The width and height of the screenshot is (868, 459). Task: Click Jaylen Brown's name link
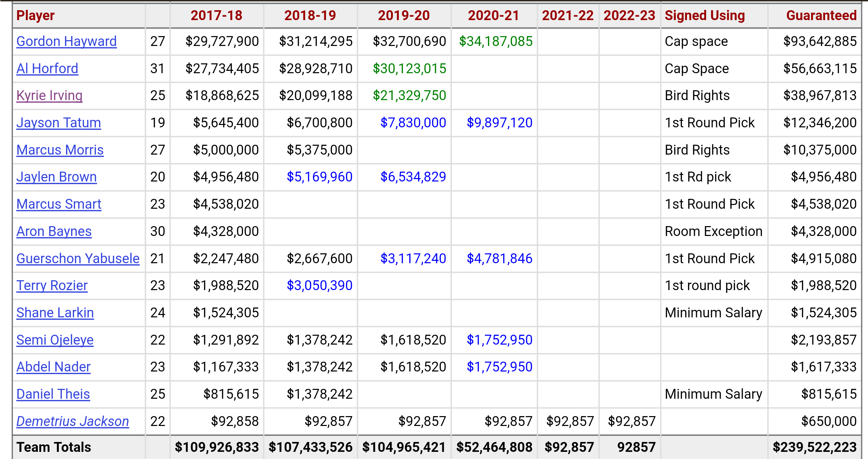56,177
